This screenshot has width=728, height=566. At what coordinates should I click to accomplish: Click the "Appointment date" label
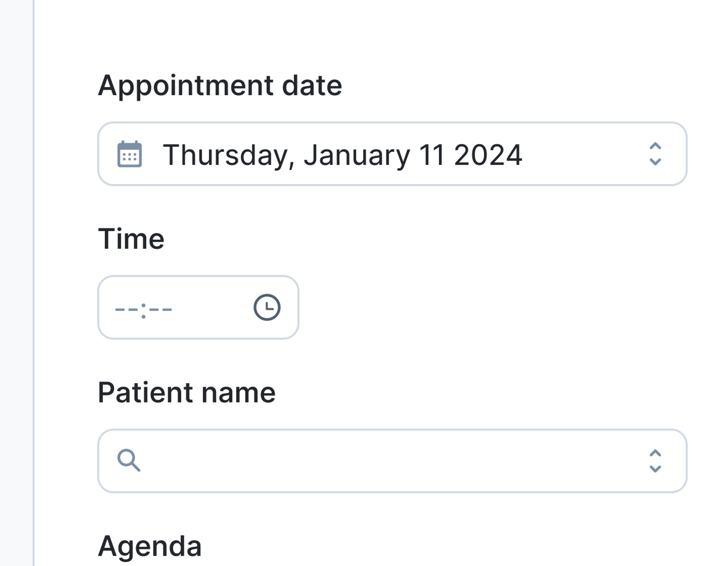pyautogui.click(x=220, y=86)
